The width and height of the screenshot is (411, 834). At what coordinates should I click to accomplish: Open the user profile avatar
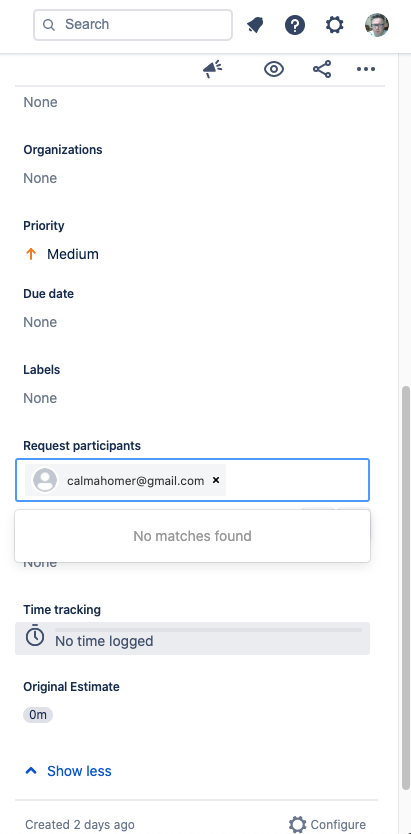377,25
